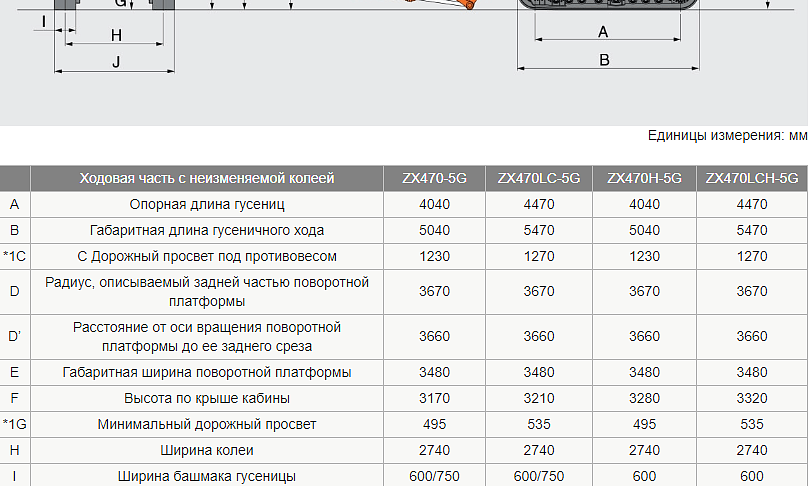
Task: Click letter A in table's first column
Action: point(14,205)
